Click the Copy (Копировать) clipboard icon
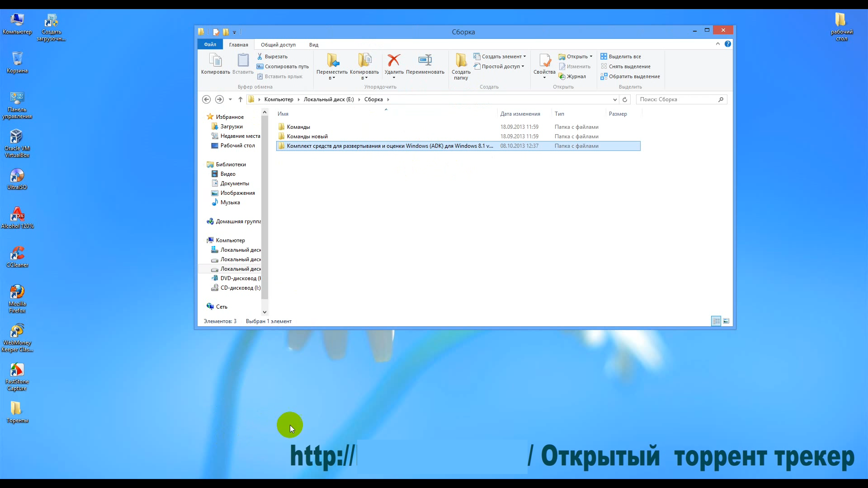This screenshot has height=488, width=868. click(x=215, y=61)
